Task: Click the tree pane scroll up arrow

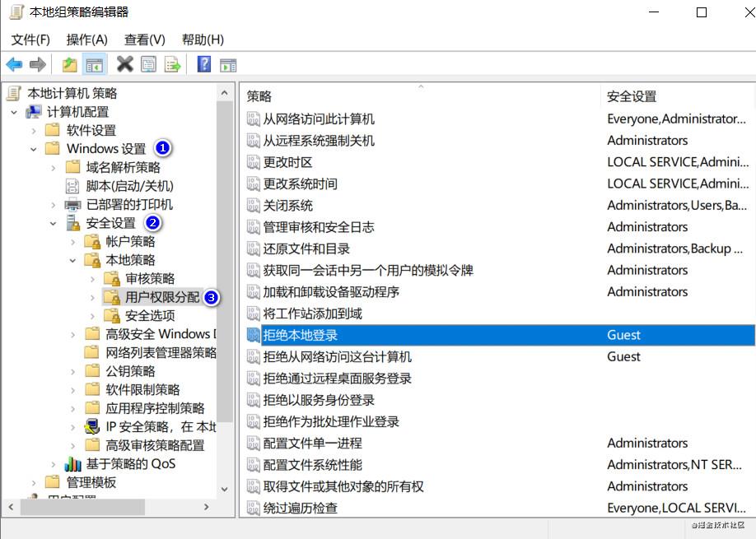Action: pyautogui.click(x=225, y=92)
